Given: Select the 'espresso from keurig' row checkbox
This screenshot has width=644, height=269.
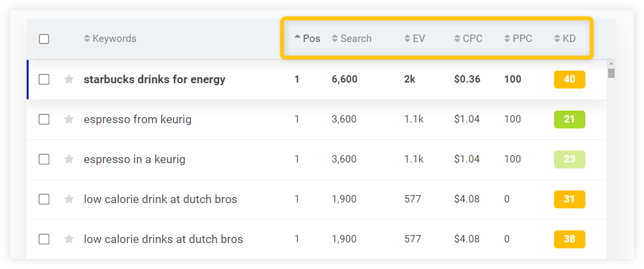Looking at the screenshot, I should click(44, 119).
